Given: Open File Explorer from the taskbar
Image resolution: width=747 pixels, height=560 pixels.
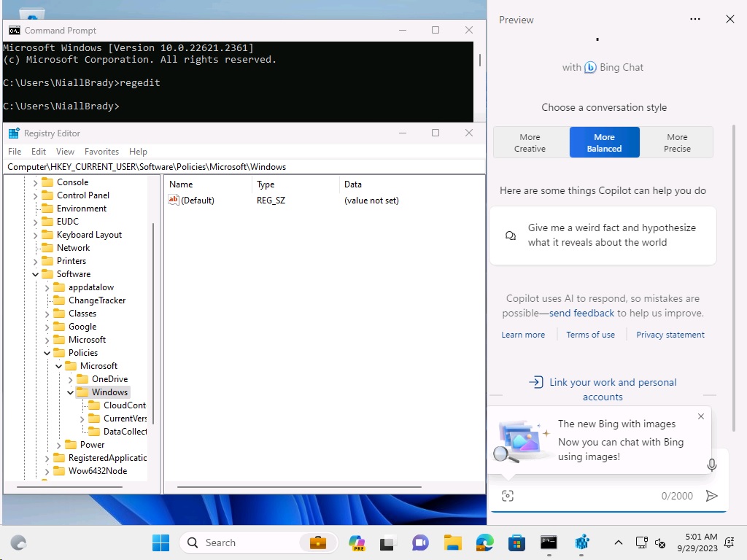Looking at the screenshot, I should pos(452,542).
